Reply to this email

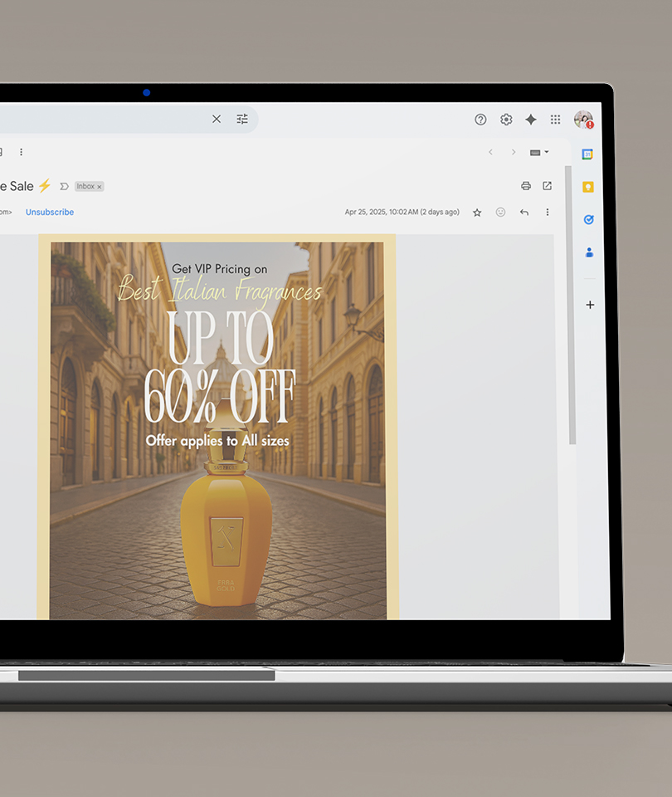pyautogui.click(x=524, y=212)
